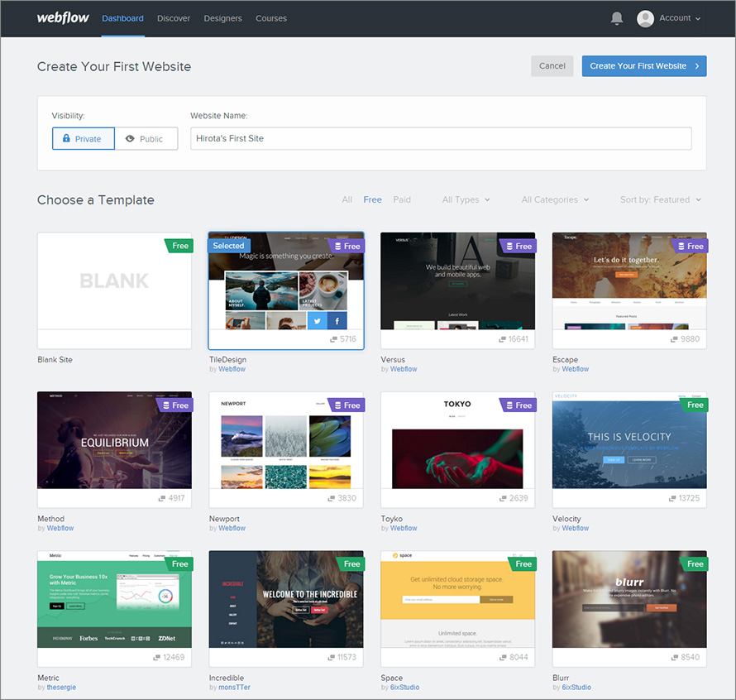The image size is (736, 700).
Task: Open the Designers tab
Action: pos(223,18)
